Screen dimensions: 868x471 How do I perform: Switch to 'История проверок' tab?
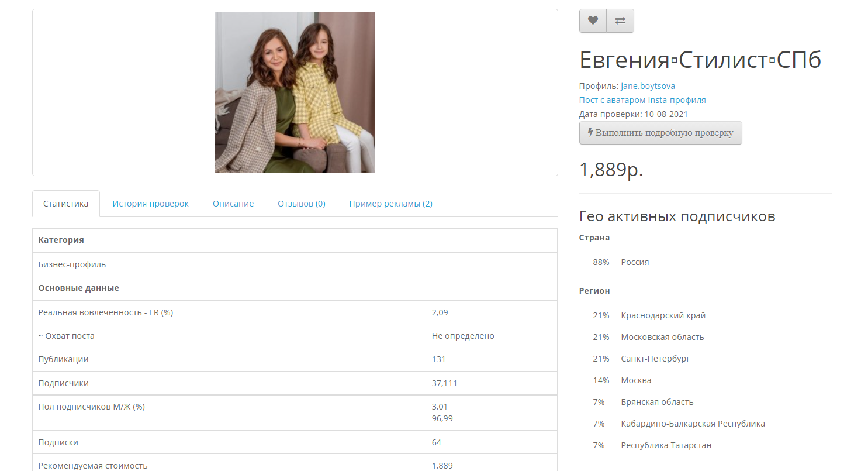point(151,204)
